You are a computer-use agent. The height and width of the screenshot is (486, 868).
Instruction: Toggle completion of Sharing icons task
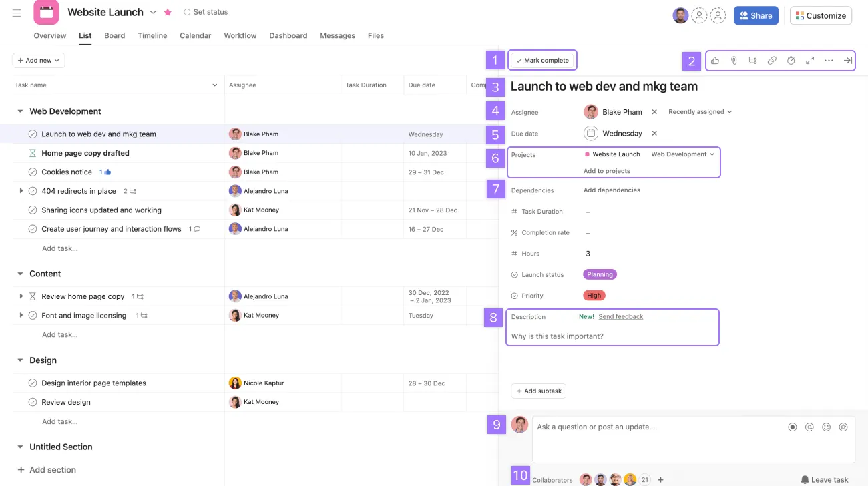33,210
